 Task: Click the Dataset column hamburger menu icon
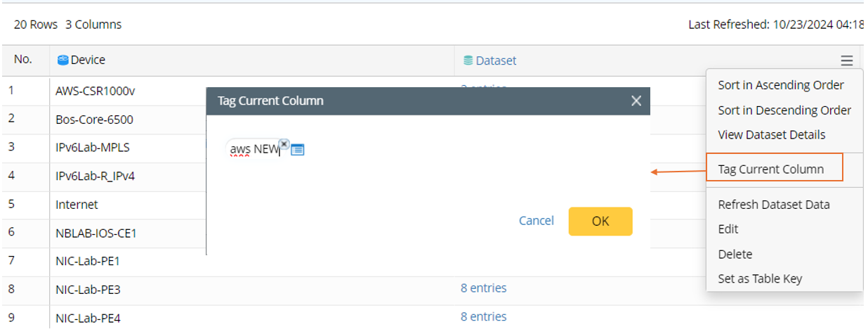847,61
